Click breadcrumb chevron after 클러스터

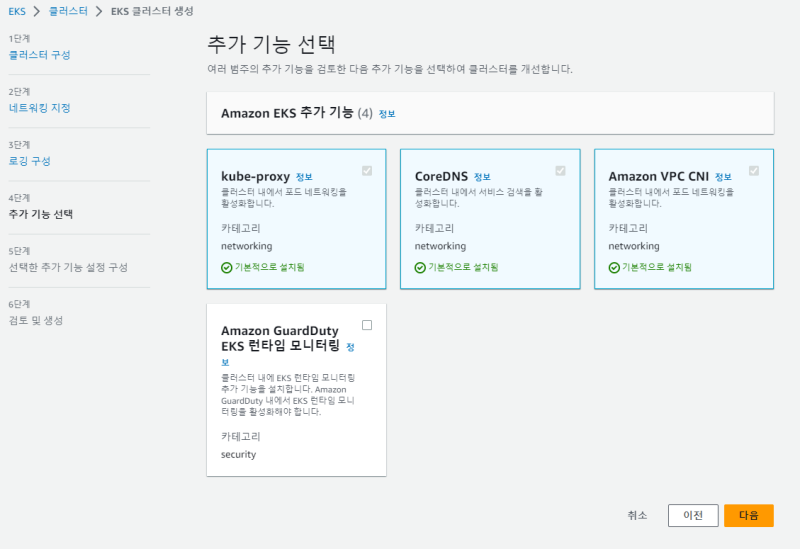100,11
